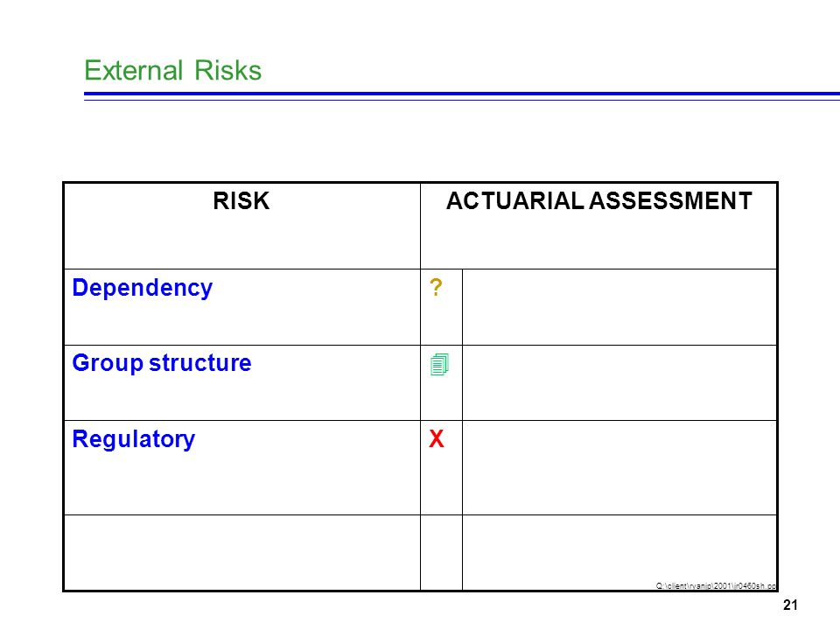Click the slide number 21
The image size is (840, 630).
pyautogui.click(x=790, y=605)
